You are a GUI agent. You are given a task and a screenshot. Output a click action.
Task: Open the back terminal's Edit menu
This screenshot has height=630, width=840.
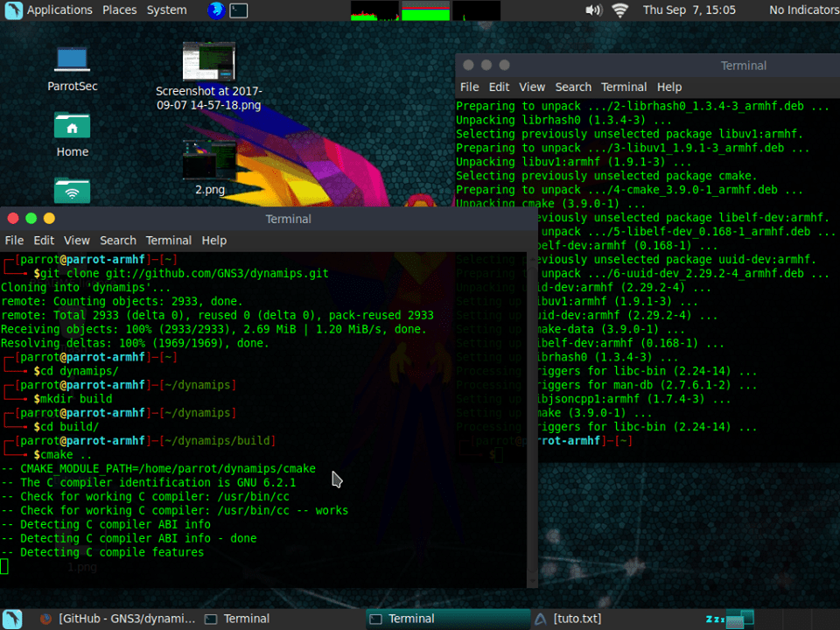click(x=499, y=87)
